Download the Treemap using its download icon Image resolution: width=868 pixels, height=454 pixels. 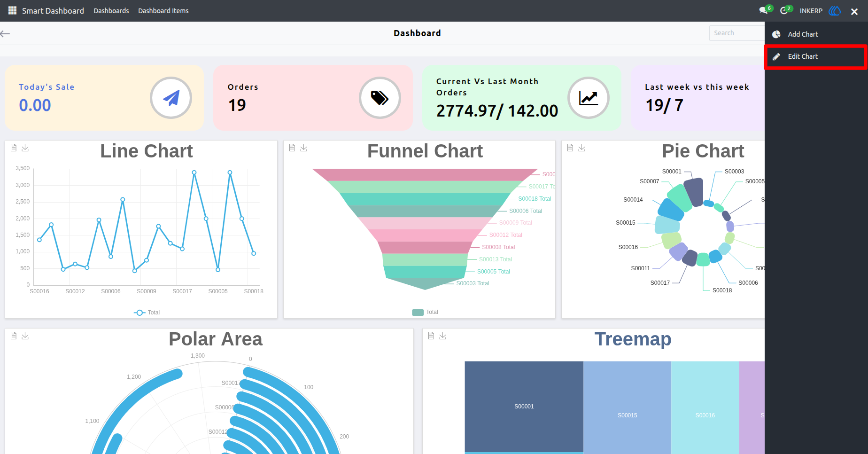click(x=443, y=336)
